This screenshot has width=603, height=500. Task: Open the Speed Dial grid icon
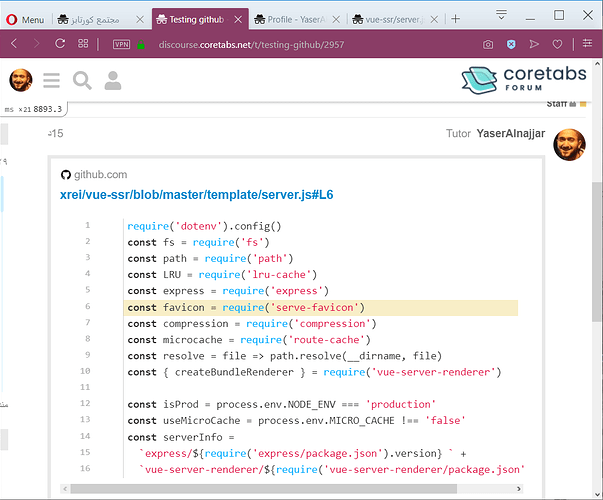click(x=83, y=43)
